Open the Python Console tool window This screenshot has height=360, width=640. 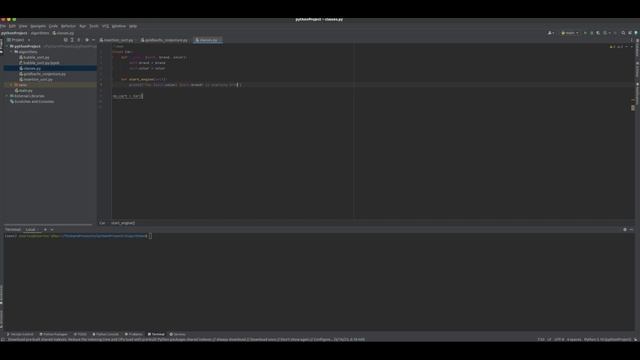click(106, 334)
